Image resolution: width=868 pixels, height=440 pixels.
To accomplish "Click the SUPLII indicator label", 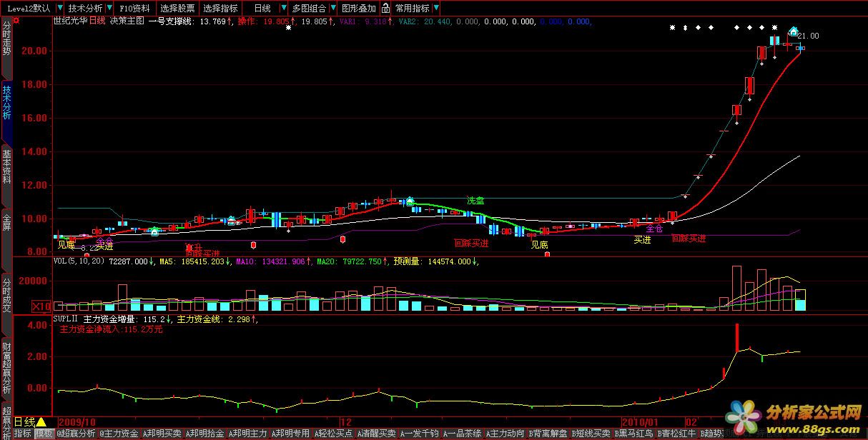I will point(65,320).
